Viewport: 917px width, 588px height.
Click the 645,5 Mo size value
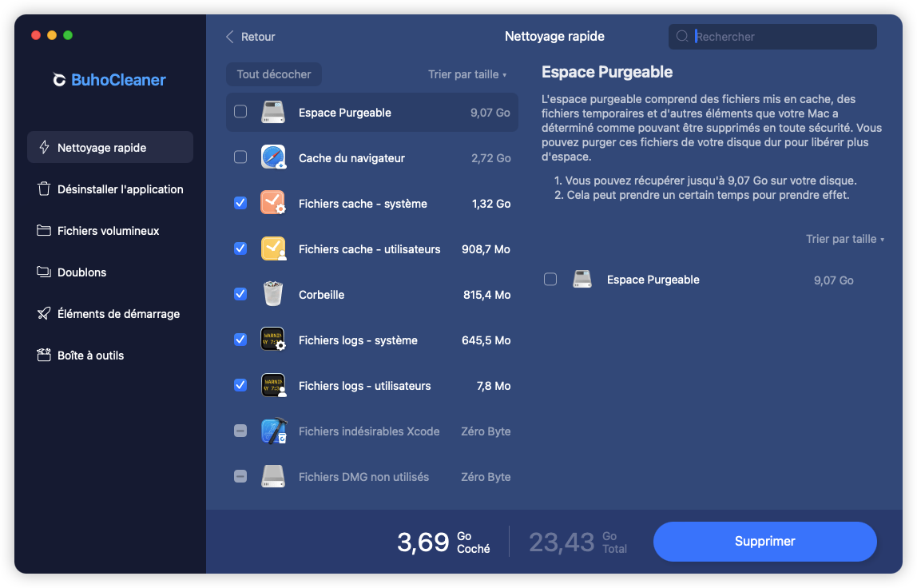point(486,340)
